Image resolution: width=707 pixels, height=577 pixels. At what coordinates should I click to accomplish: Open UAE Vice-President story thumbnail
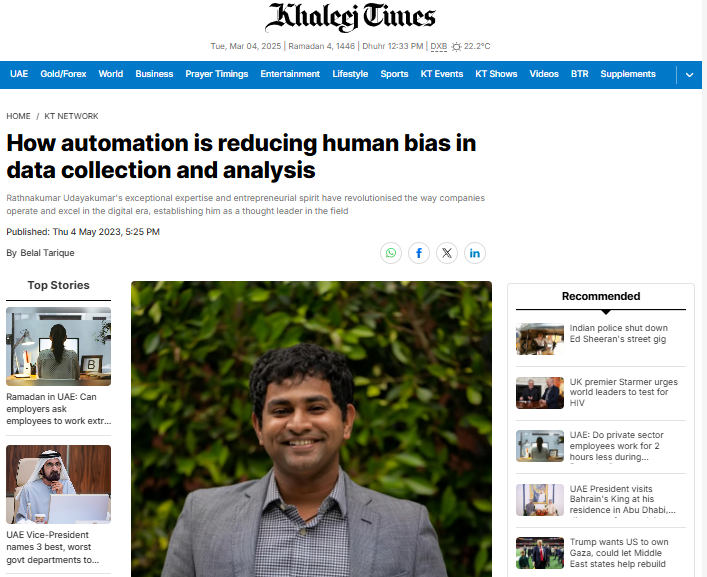tap(59, 484)
